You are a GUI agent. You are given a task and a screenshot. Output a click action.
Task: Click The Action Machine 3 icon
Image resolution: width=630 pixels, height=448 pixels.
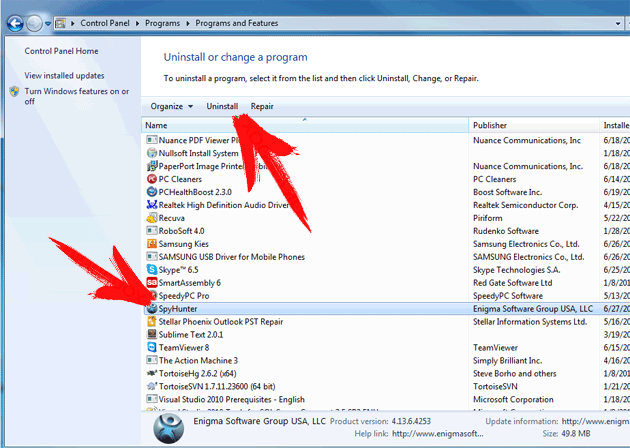tap(151, 360)
